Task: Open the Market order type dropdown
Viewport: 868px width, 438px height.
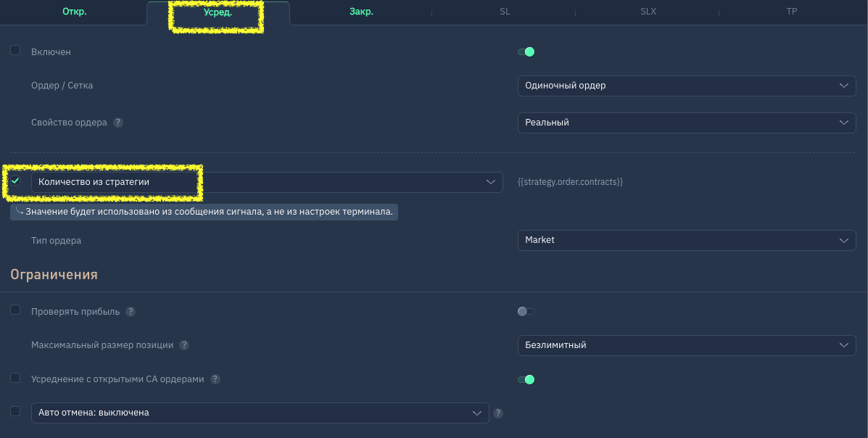Action: click(686, 240)
